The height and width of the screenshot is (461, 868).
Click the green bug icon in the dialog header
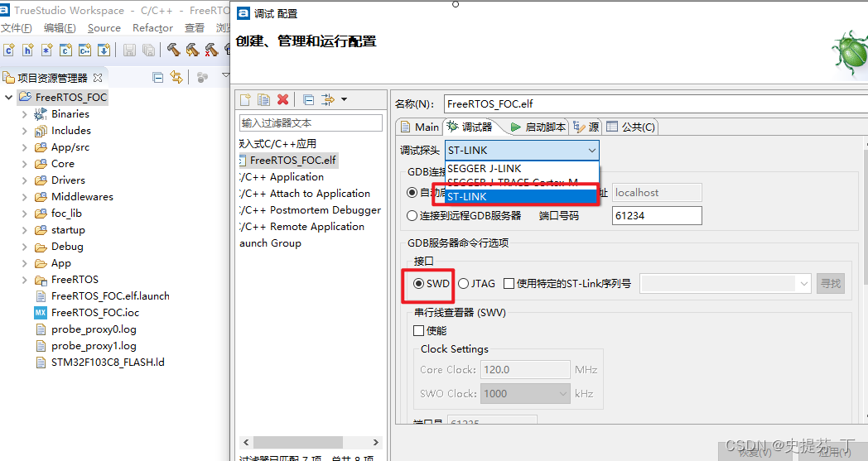pyautogui.click(x=851, y=55)
